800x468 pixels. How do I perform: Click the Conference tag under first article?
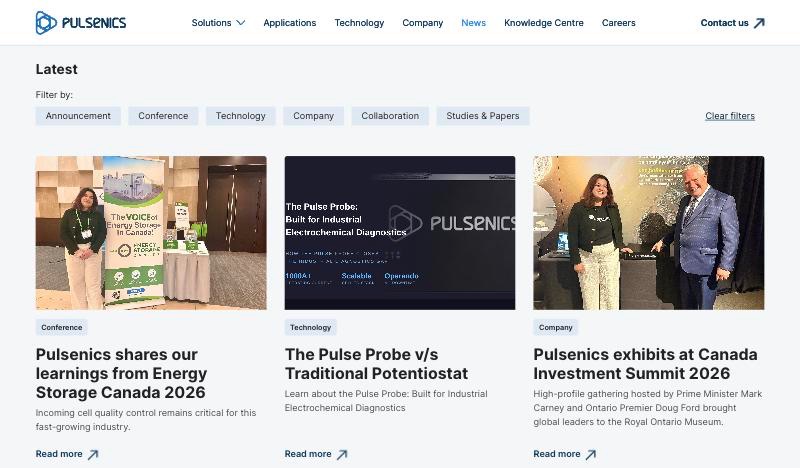point(62,327)
